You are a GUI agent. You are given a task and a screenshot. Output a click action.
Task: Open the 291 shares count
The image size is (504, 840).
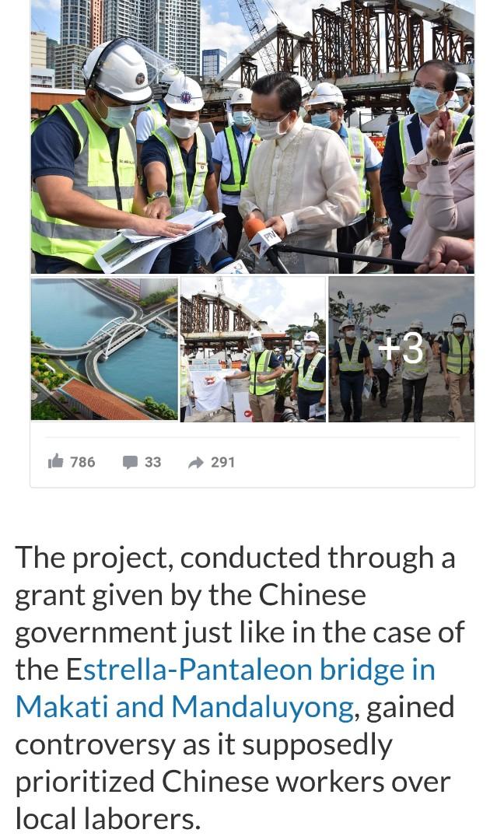pyautogui.click(x=222, y=462)
